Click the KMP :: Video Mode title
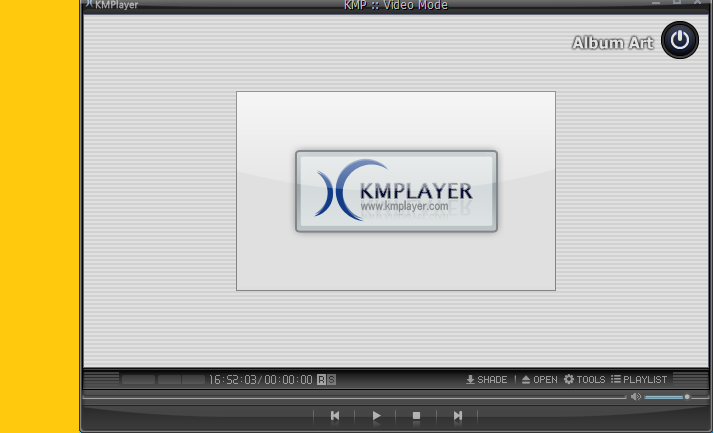The height and width of the screenshot is (433, 714). click(x=396, y=5)
